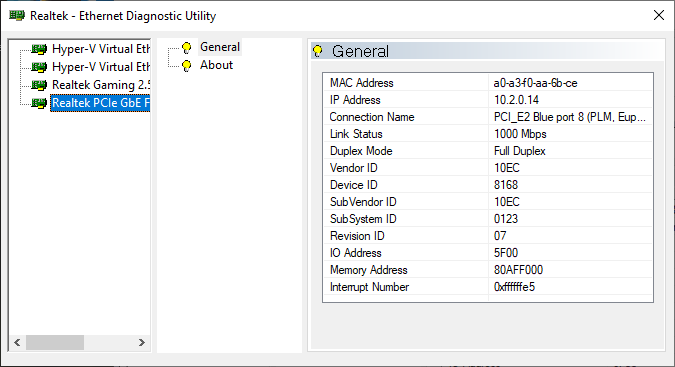Viewport: 675px width, 367px height.
Task: Click the Device ID value 8168
Action: (506, 185)
